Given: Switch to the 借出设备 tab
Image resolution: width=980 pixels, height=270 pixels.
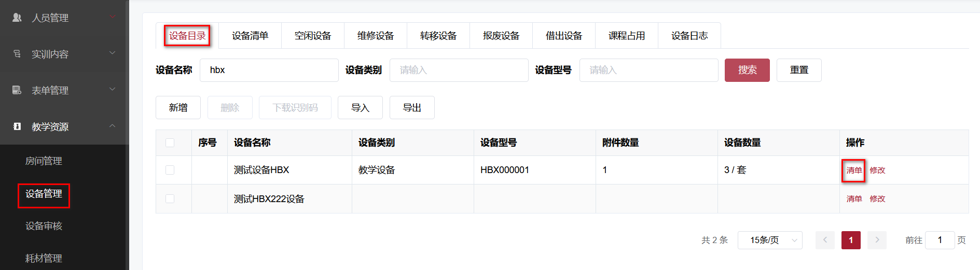Looking at the screenshot, I should 564,36.
